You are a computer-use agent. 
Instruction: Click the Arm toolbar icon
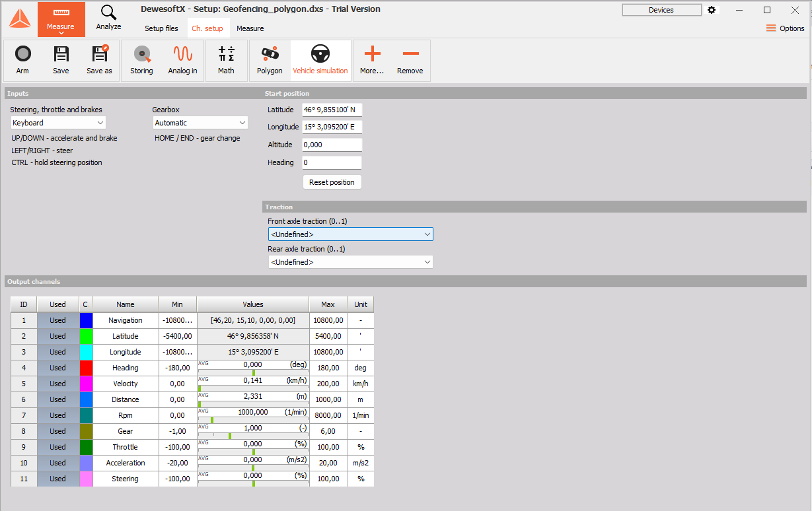click(x=22, y=61)
